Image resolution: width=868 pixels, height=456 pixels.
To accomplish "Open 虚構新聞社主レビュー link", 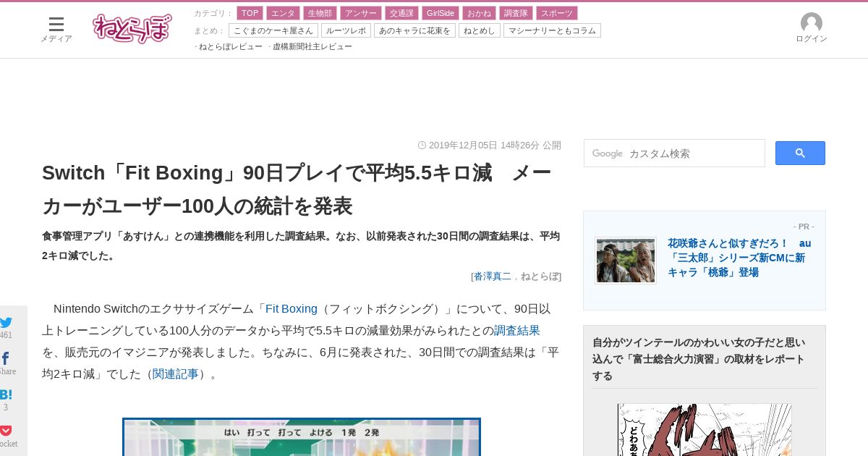I will coord(312,46).
